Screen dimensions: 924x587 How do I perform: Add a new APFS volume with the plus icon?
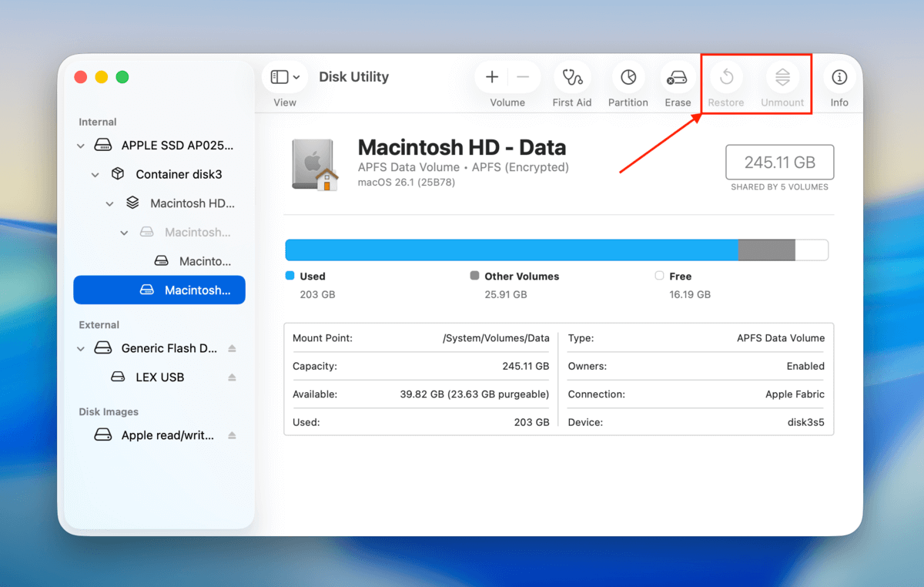coord(491,77)
